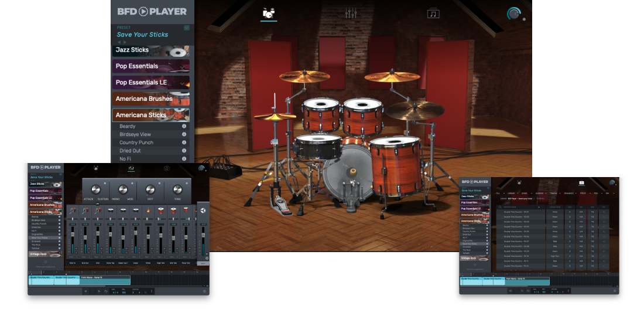Click the Grit knob in mixer window
The image size is (644, 309).
150,189
